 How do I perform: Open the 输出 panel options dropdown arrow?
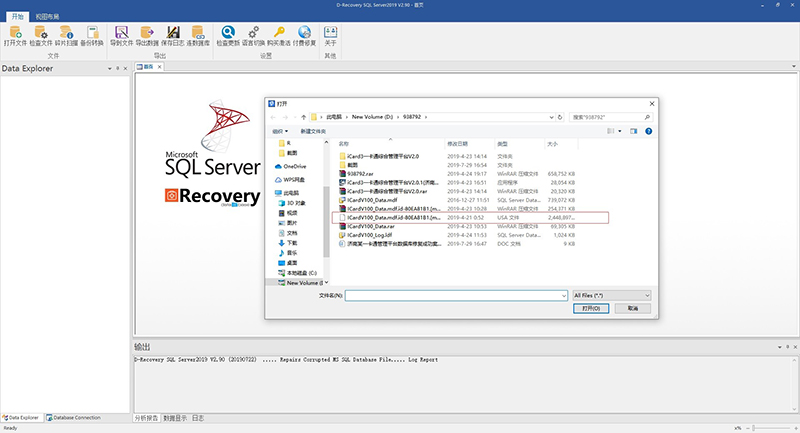pyautogui.click(x=780, y=347)
